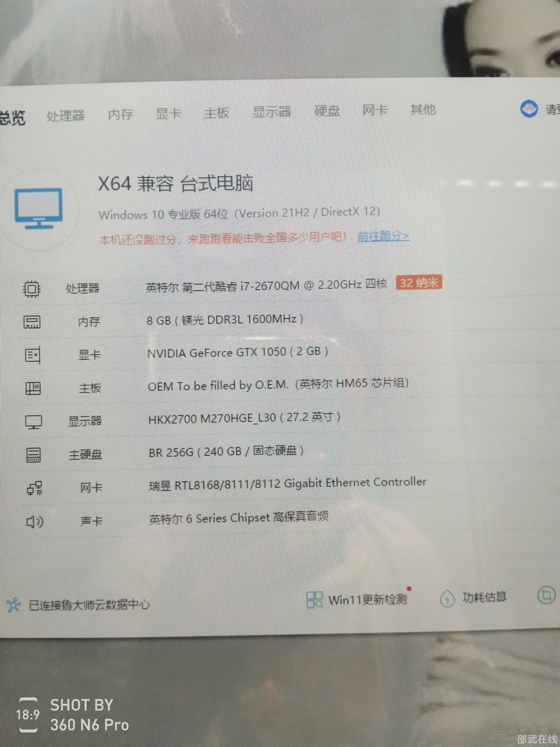
Task: Click the motherboard icon
Action: coord(33,388)
